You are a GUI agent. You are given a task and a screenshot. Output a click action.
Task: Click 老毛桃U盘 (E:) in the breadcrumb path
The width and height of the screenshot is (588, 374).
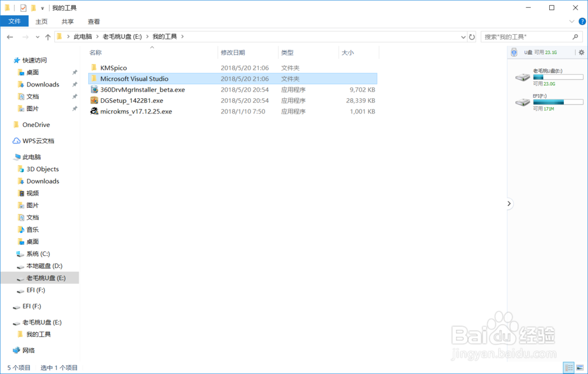pyautogui.click(x=122, y=37)
